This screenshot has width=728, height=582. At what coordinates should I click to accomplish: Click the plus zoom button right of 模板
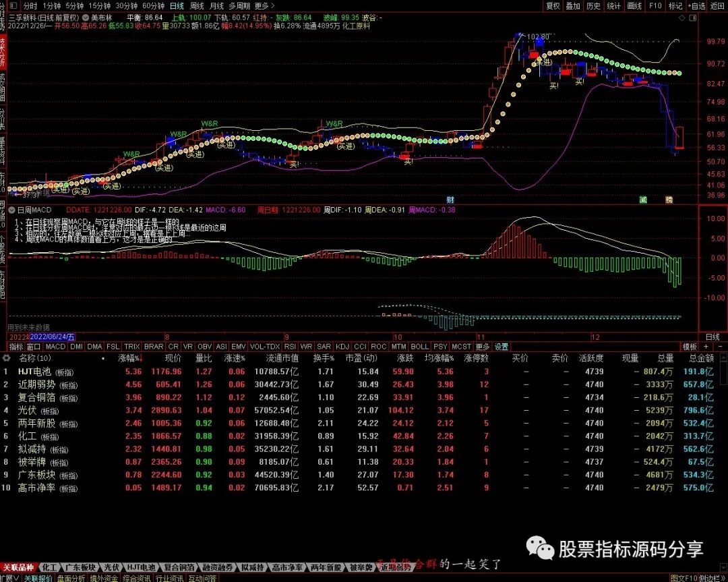[706, 347]
